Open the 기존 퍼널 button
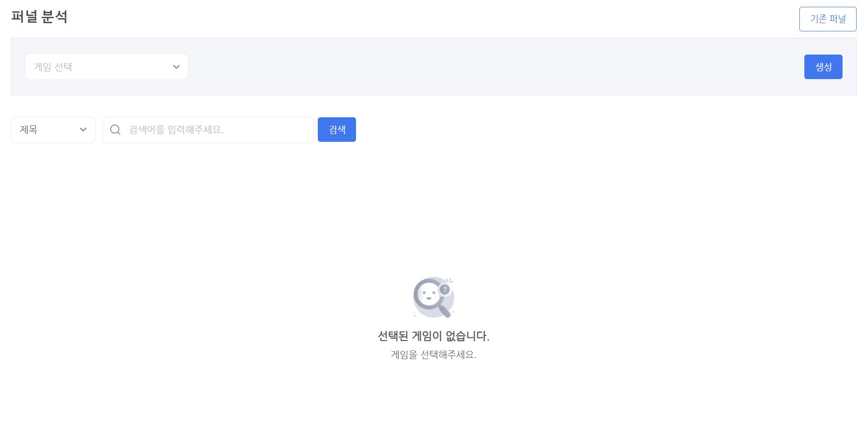 pyautogui.click(x=828, y=19)
